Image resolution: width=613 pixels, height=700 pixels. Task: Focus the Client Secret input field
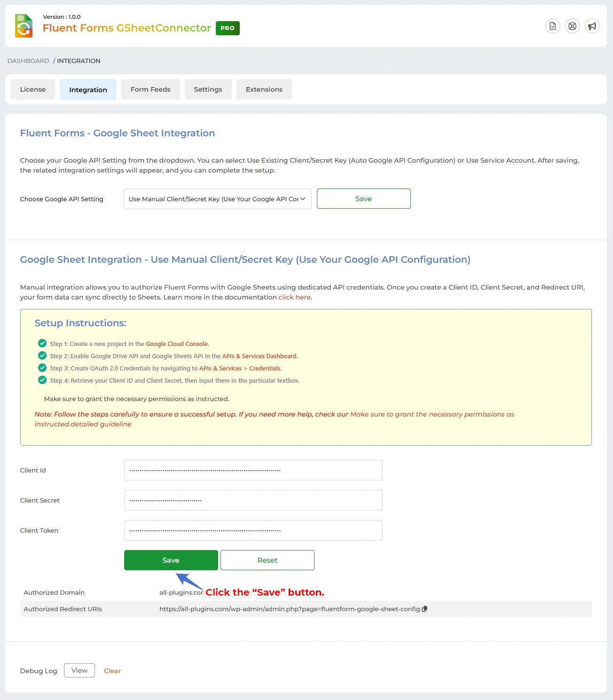coord(253,500)
